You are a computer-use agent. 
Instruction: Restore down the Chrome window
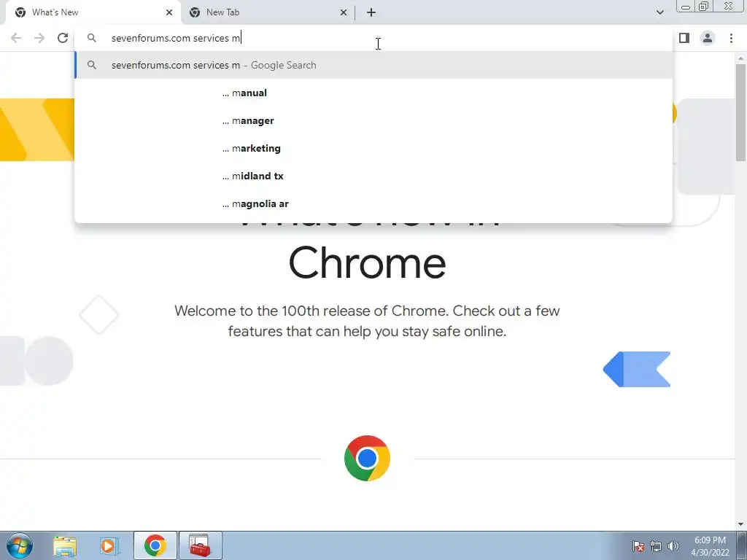(704, 6)
